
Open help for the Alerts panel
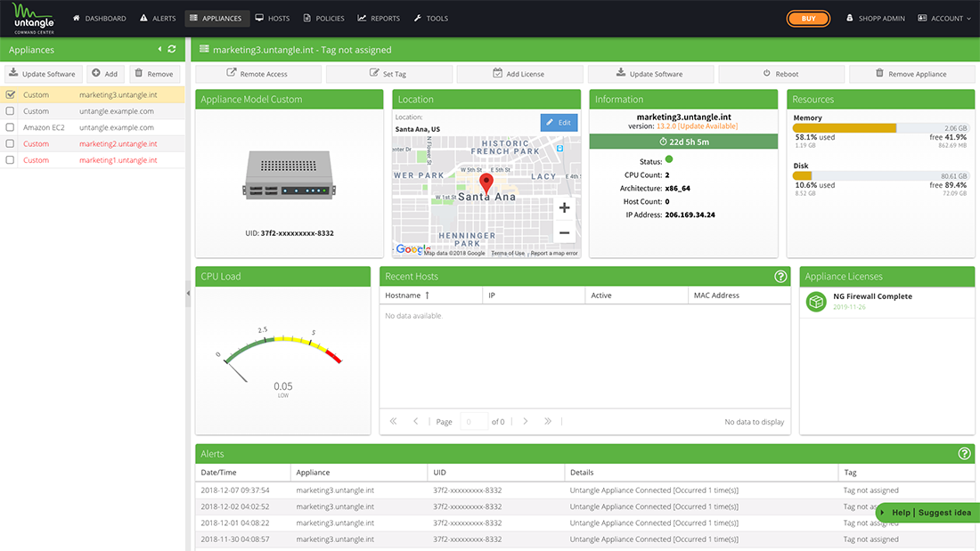click(x=964, y=454)
